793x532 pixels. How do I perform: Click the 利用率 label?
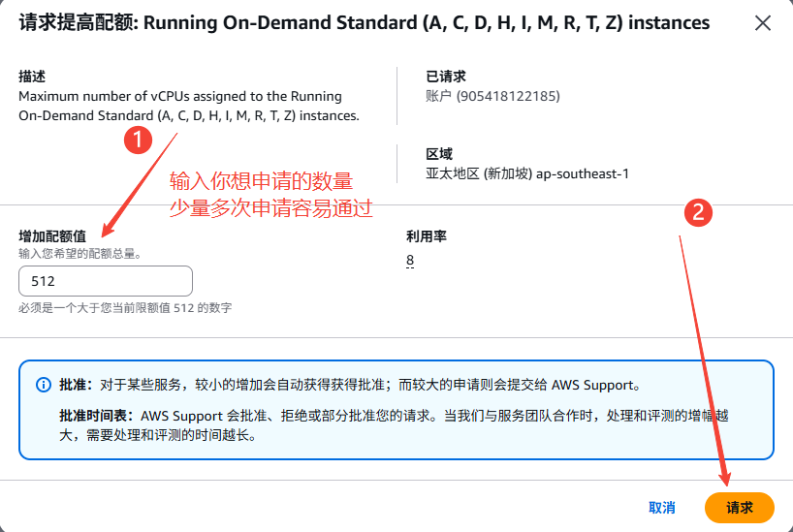click(x=426, y=236)
